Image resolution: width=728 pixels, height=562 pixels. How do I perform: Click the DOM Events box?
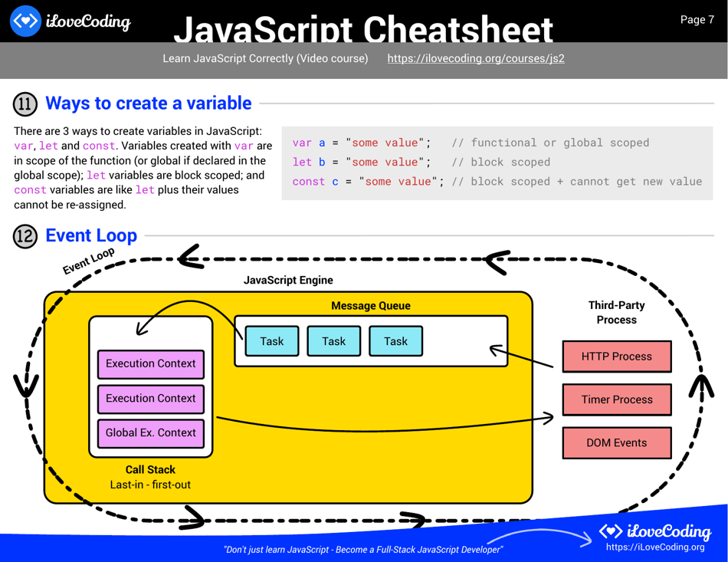(x=617, y=442)
